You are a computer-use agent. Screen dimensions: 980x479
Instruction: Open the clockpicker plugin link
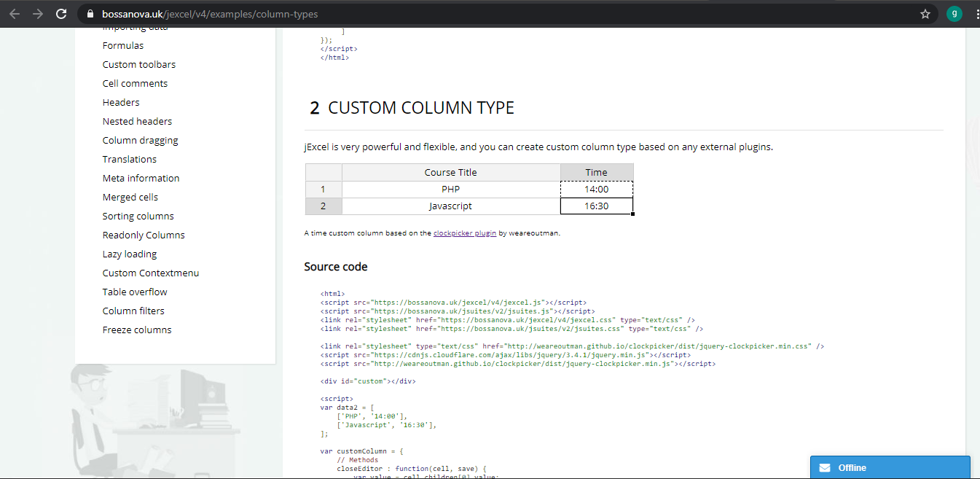pyautogui.click(x=465, y=233)
